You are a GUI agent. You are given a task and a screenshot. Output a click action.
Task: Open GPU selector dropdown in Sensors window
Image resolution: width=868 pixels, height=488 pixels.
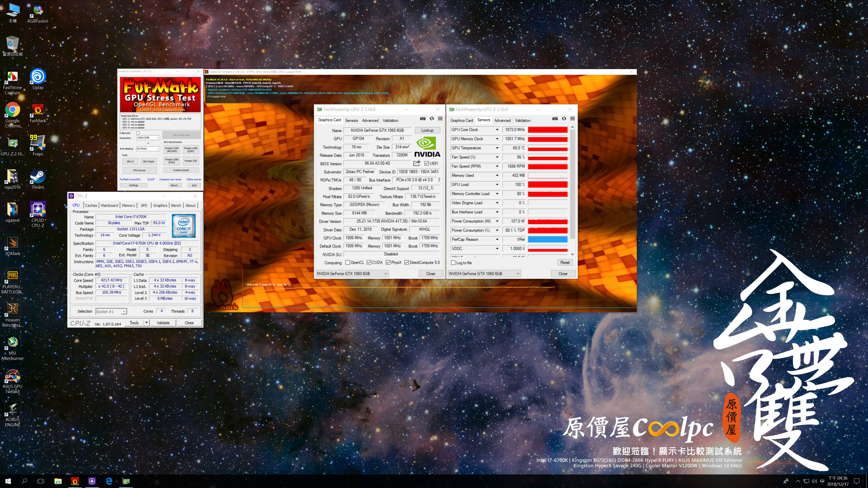pyautogui.click(x=484, y=273)
